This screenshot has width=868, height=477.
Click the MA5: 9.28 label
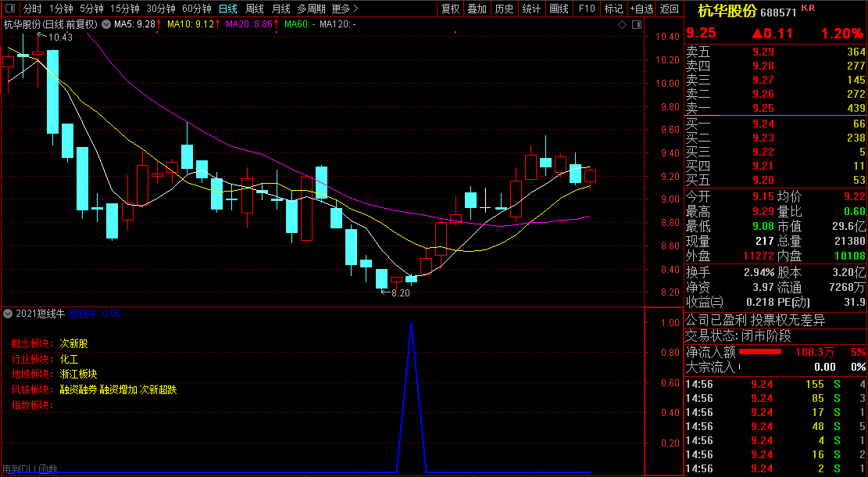coord(134,24)
